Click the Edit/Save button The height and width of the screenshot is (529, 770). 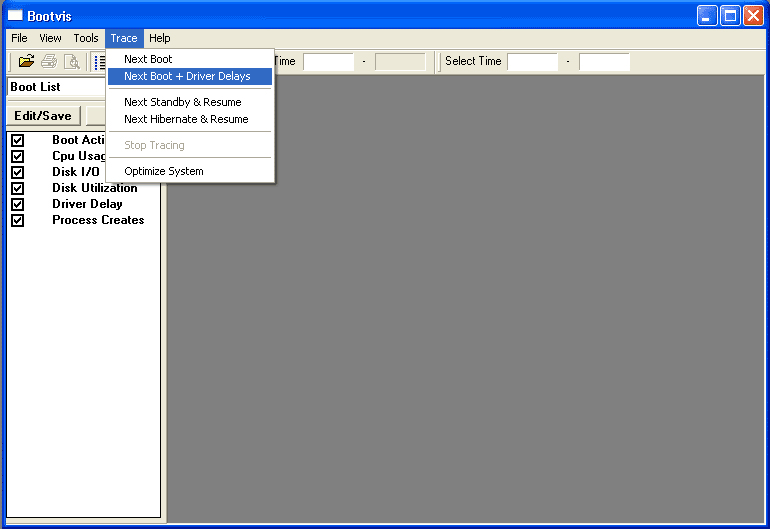pyautogui.click(x=44, y=116)
